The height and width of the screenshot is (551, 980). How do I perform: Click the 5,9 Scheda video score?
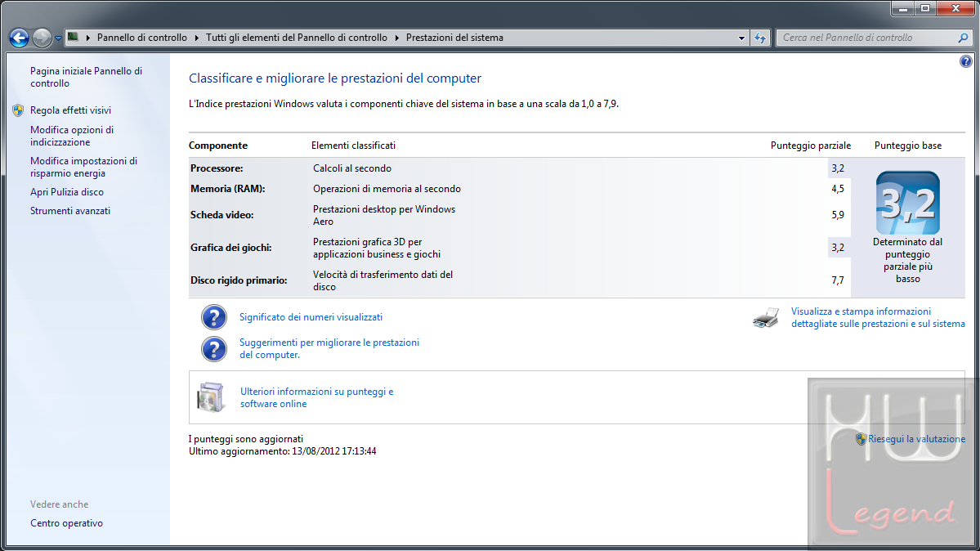click(x=838, y=215)
